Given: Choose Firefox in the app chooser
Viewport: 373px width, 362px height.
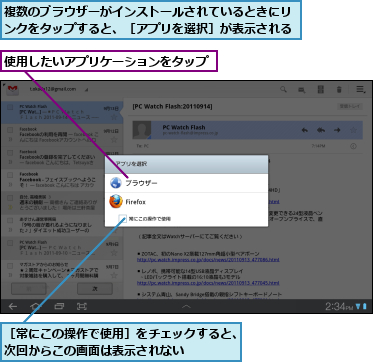Looking at the screenshot, I should coord(186,202).
